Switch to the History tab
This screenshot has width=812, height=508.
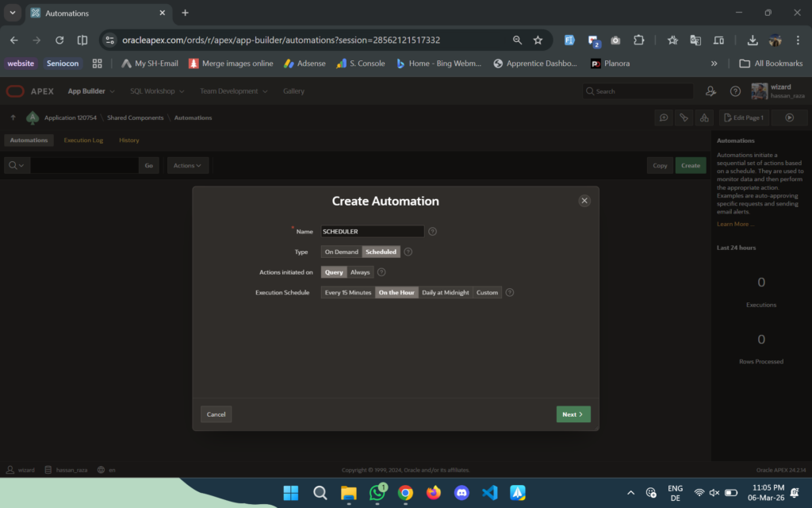[128, 140]
